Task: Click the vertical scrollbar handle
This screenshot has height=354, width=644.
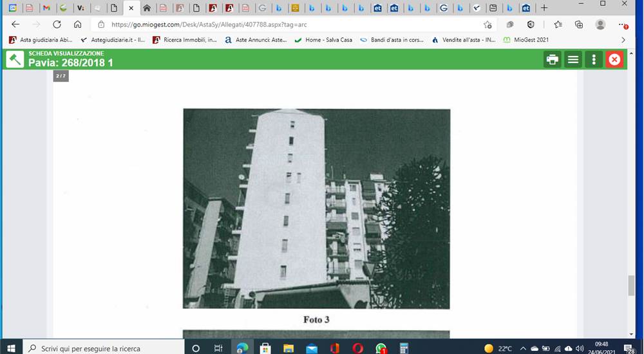Action: [631, 285]
